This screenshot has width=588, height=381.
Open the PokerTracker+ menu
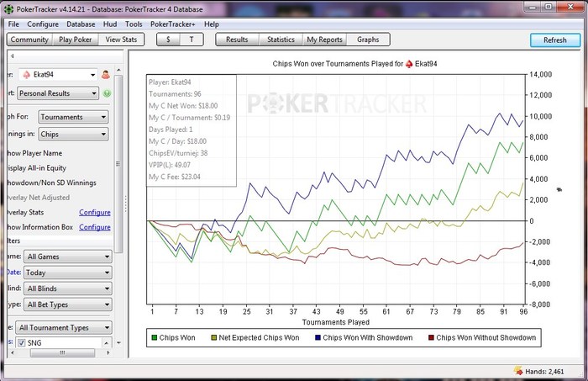pyautogui.click(x=173, y=24)
